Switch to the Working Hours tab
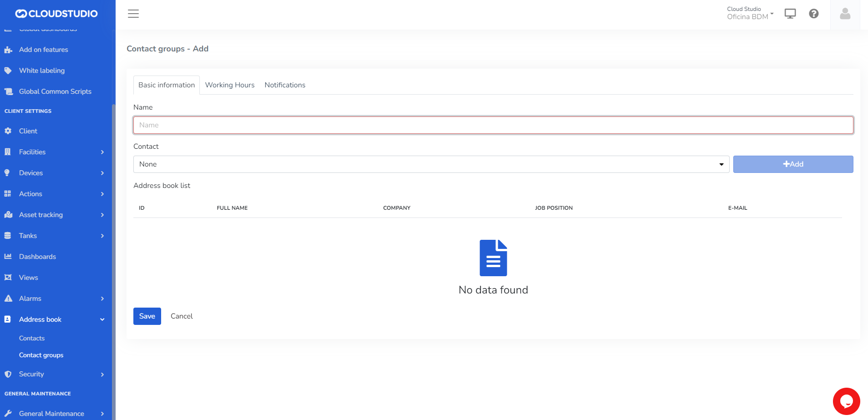 click(229, 85)
